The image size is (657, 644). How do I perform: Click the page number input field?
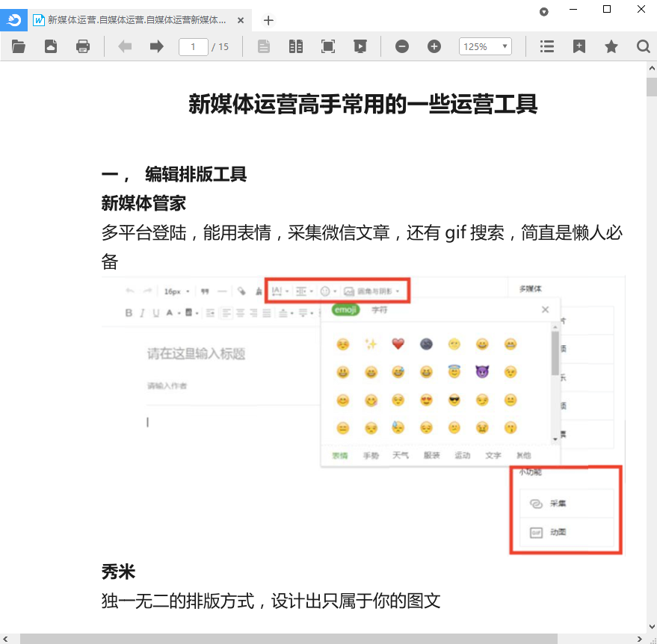coord(193,46)
